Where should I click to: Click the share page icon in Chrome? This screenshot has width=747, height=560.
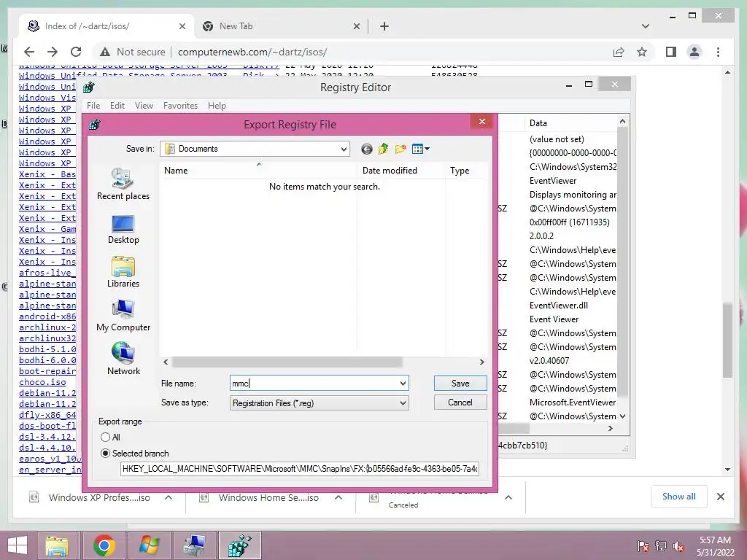[619, 52]
